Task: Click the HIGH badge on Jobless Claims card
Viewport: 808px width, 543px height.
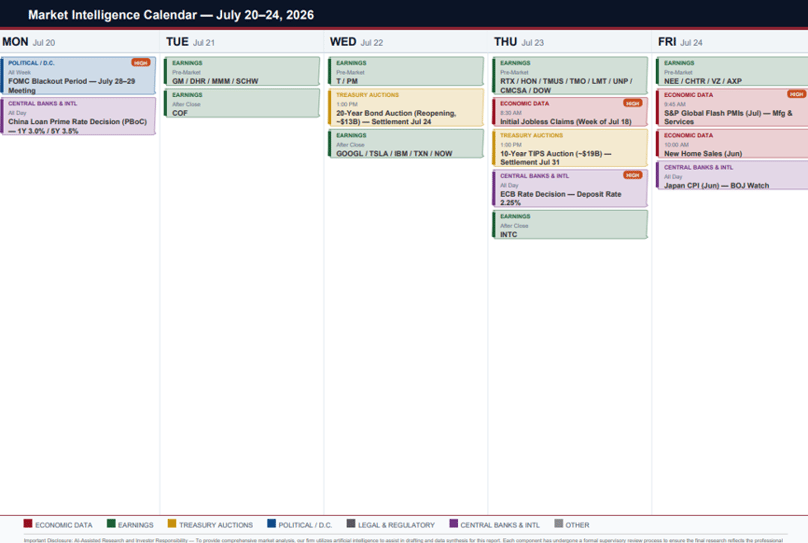Action: point(632,104)
